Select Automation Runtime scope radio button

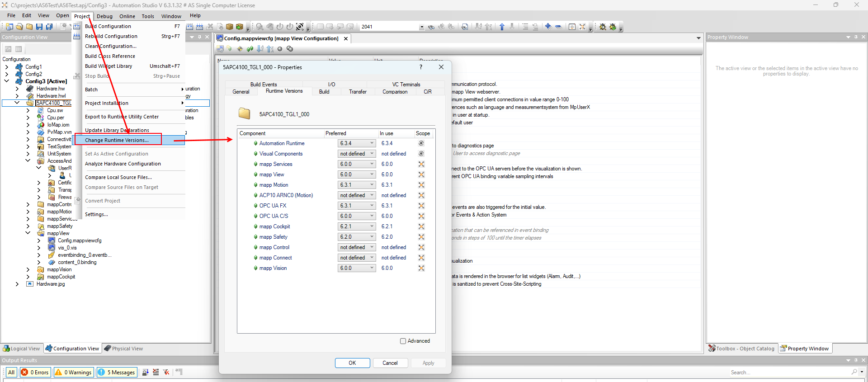click(x=421, y=143)
